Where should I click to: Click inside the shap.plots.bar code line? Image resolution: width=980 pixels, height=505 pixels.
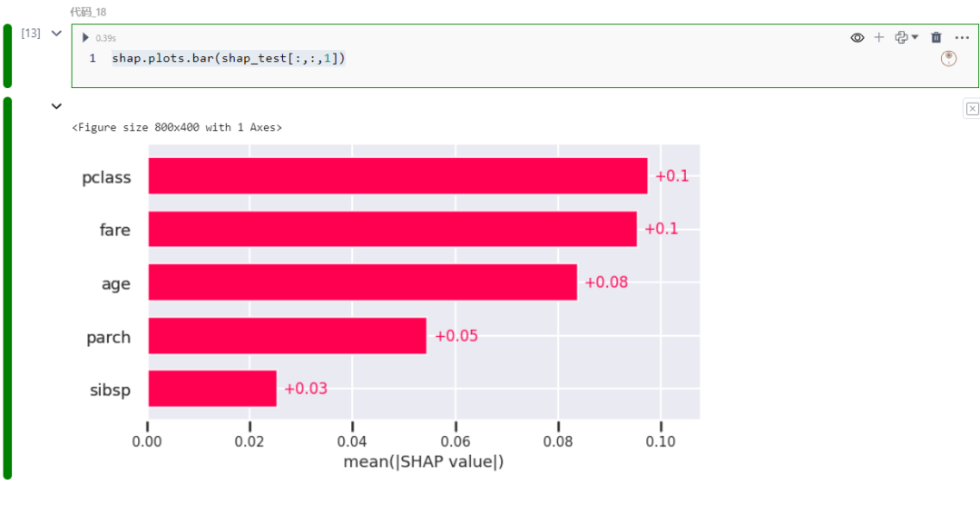(229, 58)
